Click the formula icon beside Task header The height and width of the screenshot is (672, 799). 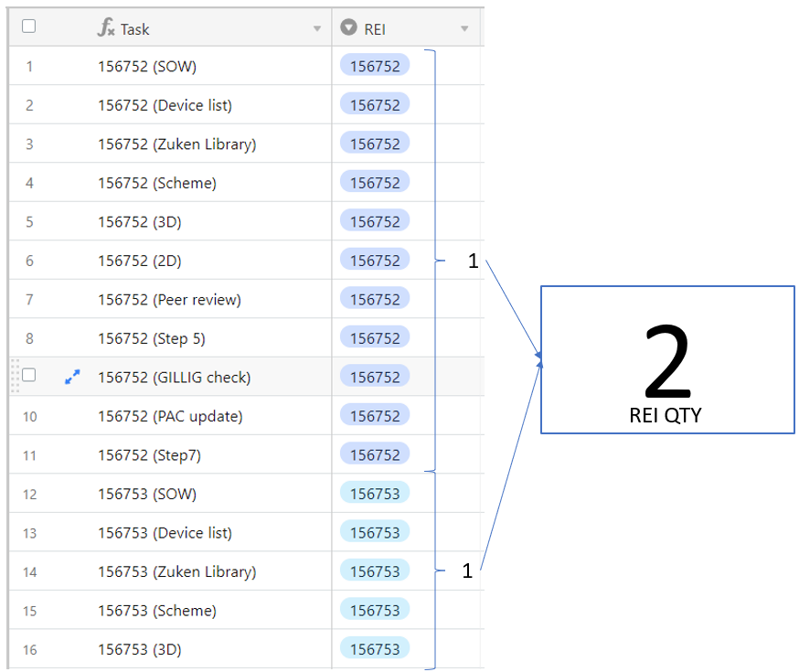point(106,27)
